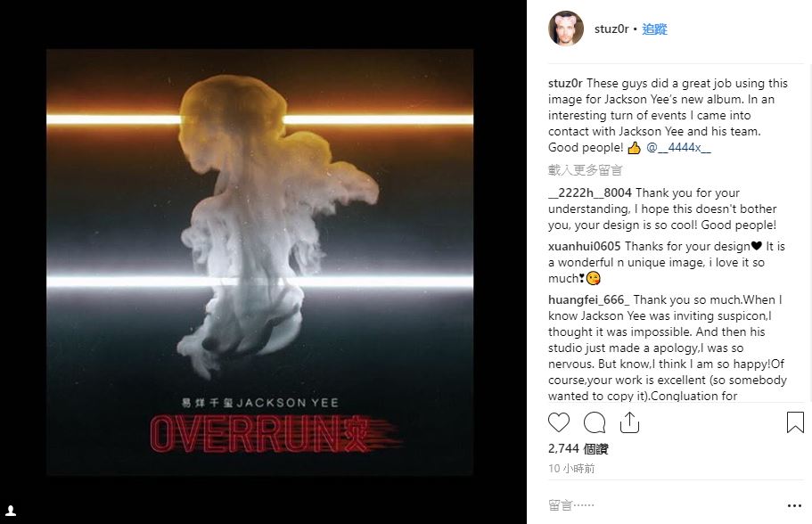The width and height of the screenshot is (812, 524).
Task: Visit xuanhui0605 commenter profile
Action: [584, 247]
